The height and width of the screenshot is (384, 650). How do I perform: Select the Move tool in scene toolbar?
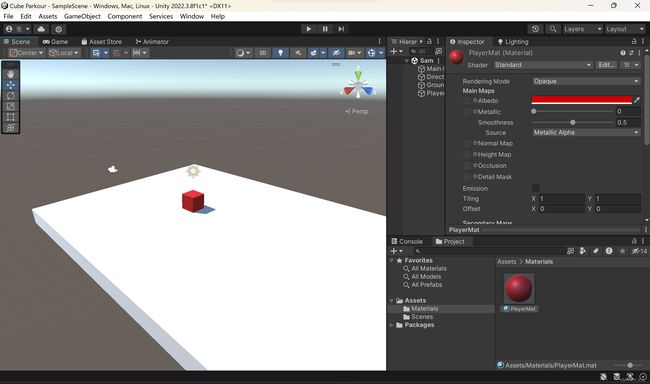(x=10, y=85)
